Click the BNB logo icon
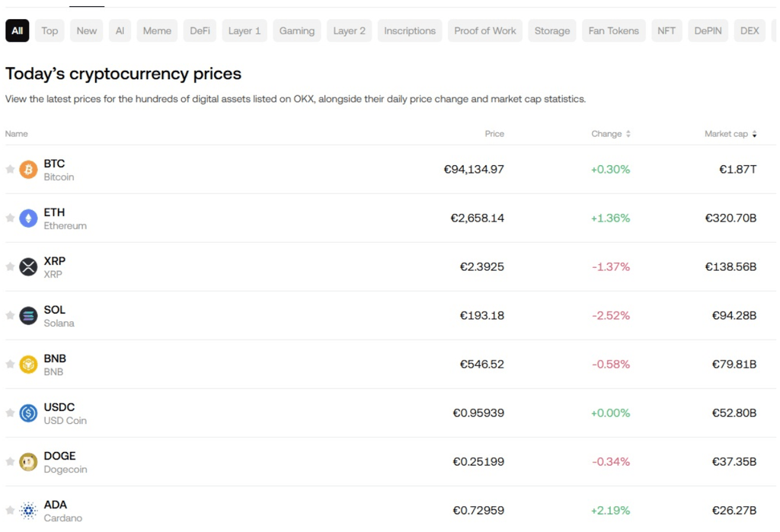 [28, 364]
